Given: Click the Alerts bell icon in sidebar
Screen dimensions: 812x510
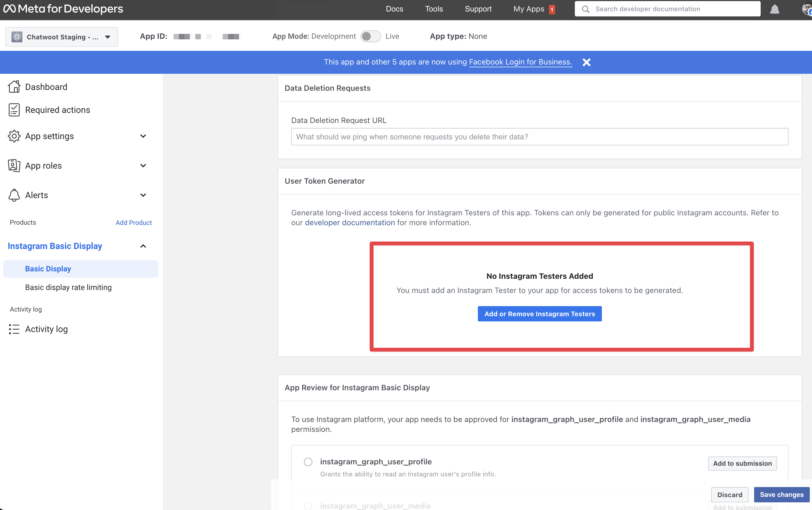Looking at the screenshot, I should tap(14, 195).
